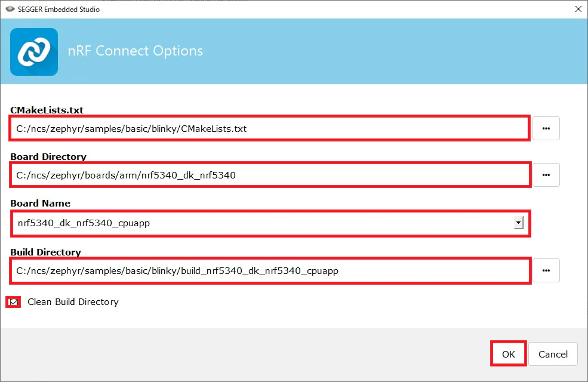Focus the Board Directory path field
This screenshot has height=382, width=588.
pos(270,175)
